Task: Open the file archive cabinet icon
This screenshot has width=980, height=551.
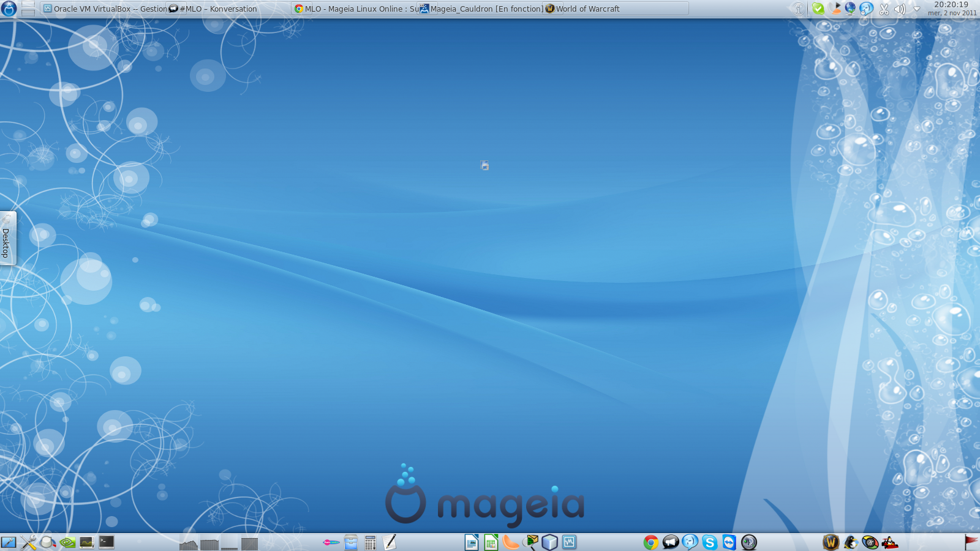Action: pos(351,542)
